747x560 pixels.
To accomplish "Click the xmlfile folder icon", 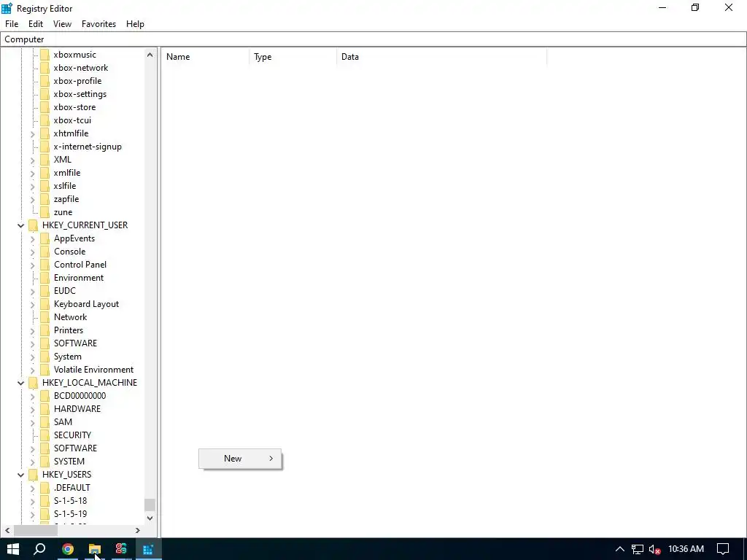I will 44,173.
